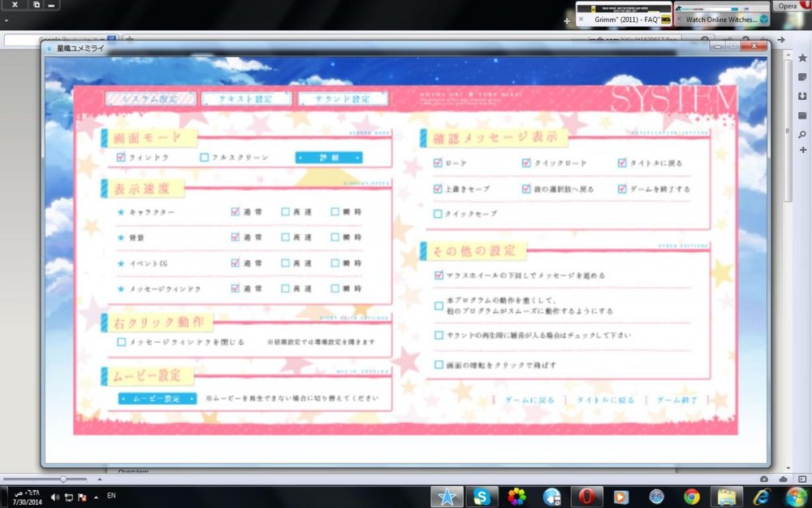Viewport: 812px width, 508px height.
Task: Click the Opera icon in the taskbar
Action: tap(585, 497)
